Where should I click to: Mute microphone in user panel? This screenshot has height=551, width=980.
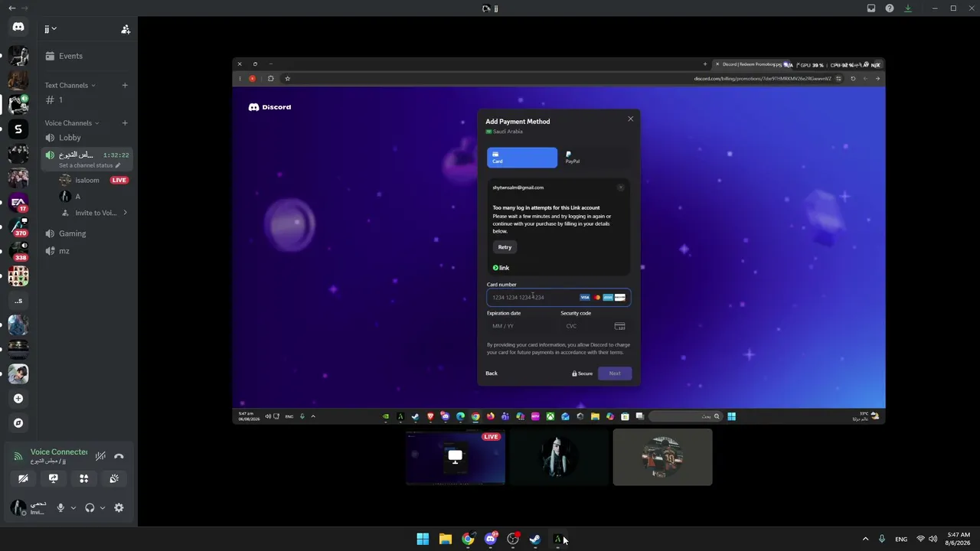pos(60,507)
